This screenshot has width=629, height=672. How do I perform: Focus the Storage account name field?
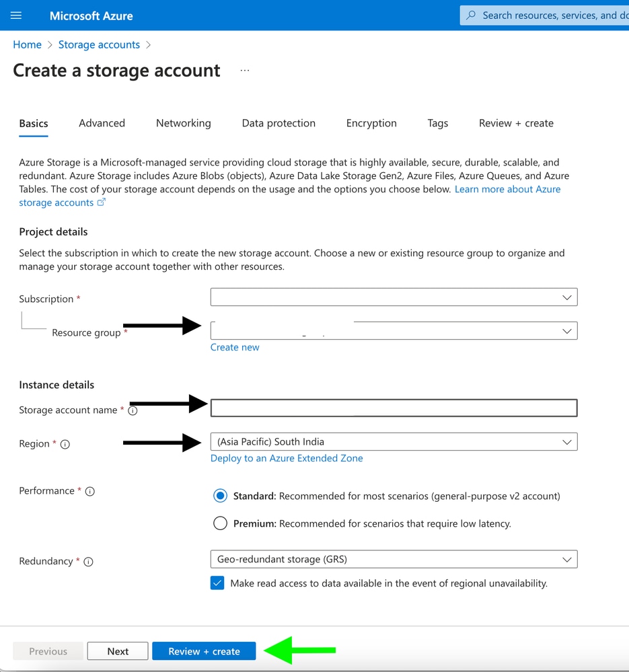[x=394, y=408]
